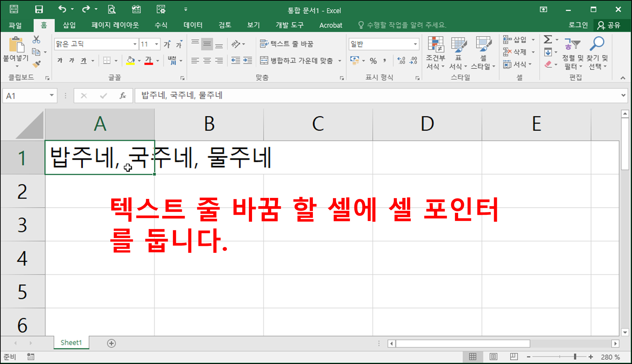The height and width of the screenshot is (364, 632).
Task: Click the 공유 button at top right
Action: tap(610, 25)
